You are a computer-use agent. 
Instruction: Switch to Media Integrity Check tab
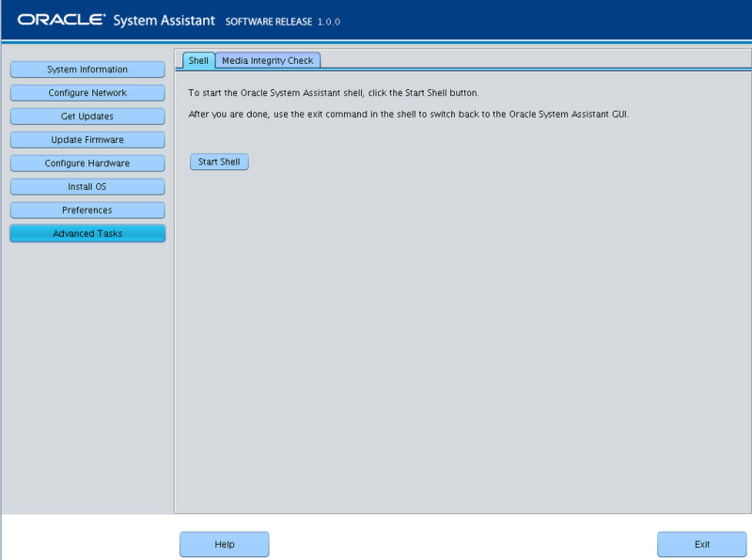pyautogui.click(x=268, y=60)
